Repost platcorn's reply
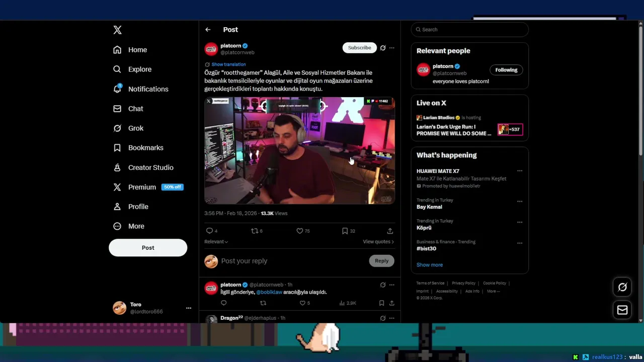Image resolution: width=644 pixels, height=362 pixels. 263,303
